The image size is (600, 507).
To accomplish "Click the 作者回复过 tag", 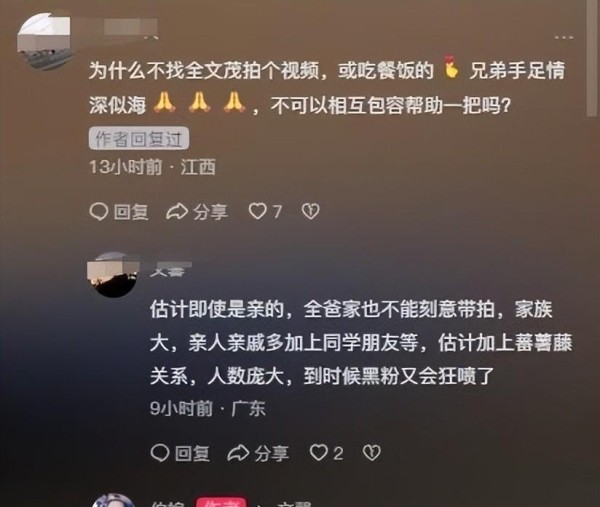I will pos(139,139).
